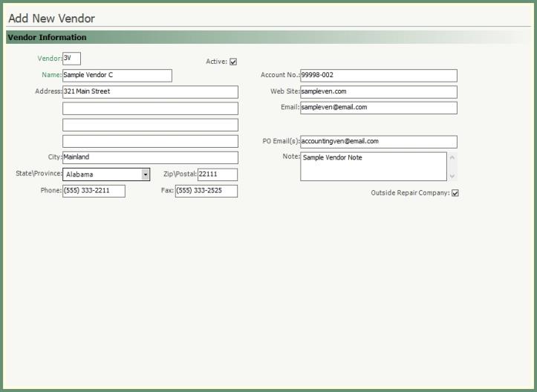537x392 pixels.
Task: Click the Fax field (555) 333-2525
Action: coord(206,191)
